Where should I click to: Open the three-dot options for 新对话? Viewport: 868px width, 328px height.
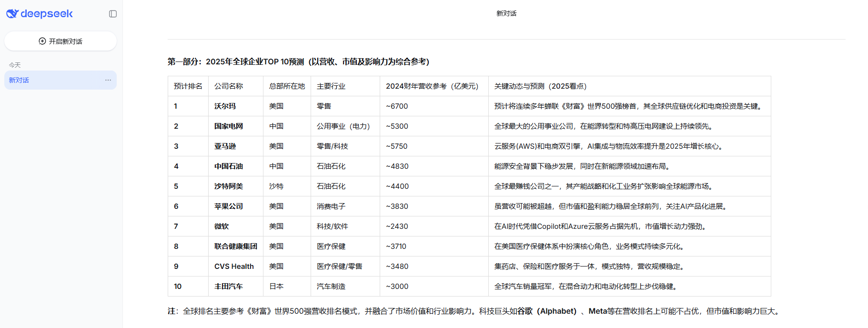pos(108,80)
